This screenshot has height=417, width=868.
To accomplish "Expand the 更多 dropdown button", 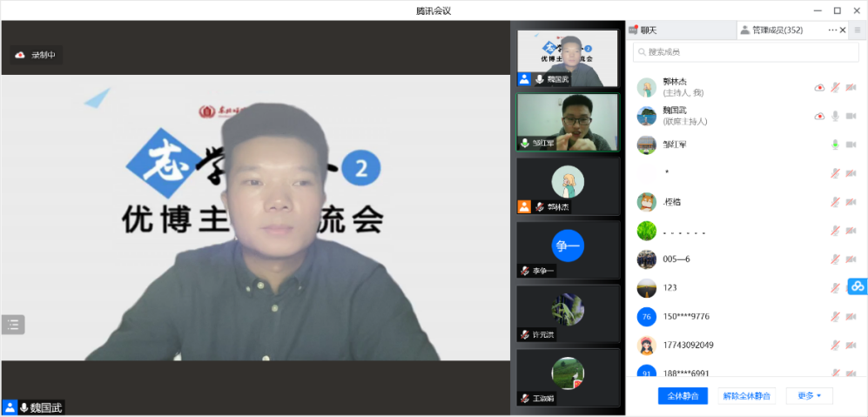I will [809, 396].
